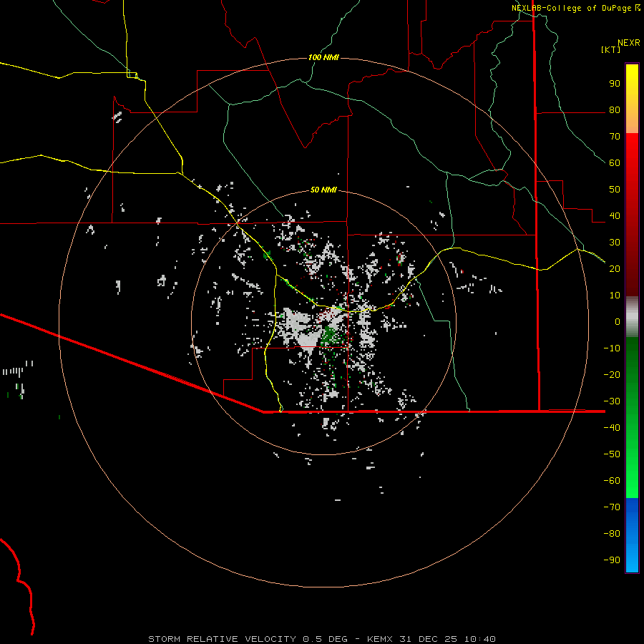The width and height of the screenshot is (644, 644).
Task: Click the blue bottom segment of the color bar
Action: point(632,535)
